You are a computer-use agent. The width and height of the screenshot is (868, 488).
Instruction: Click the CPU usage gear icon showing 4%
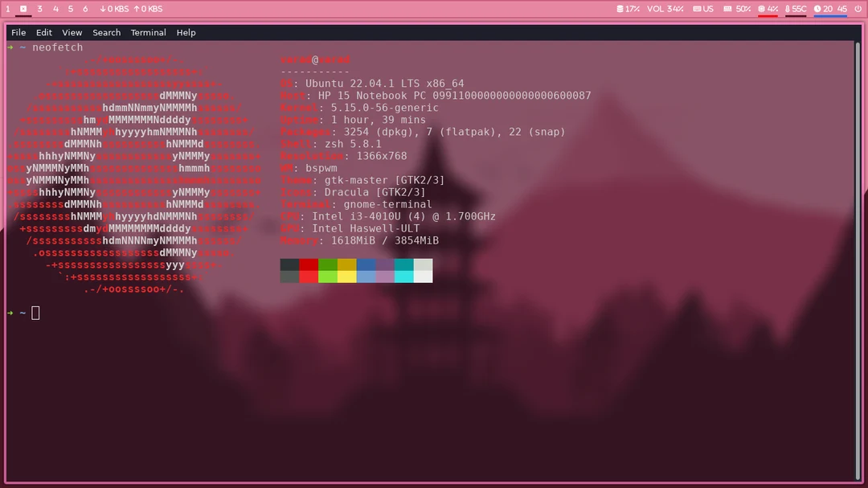point(761,9)
